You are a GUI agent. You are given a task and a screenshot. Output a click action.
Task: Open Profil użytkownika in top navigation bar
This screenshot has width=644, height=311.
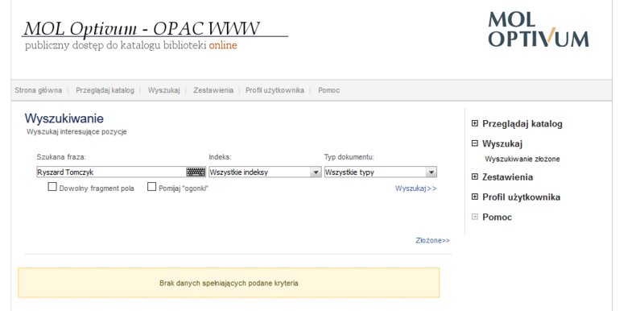(275, 90)
